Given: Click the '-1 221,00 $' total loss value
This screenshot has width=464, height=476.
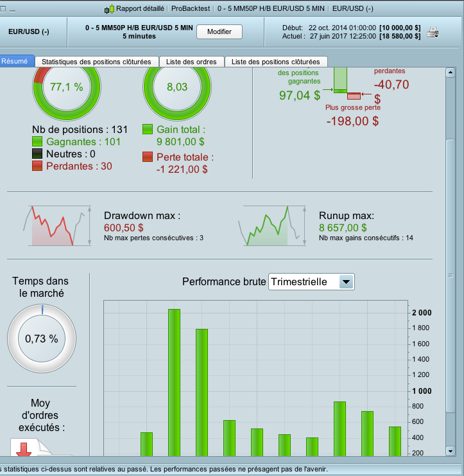Looking at the screenshot, I should pos(182,169).
